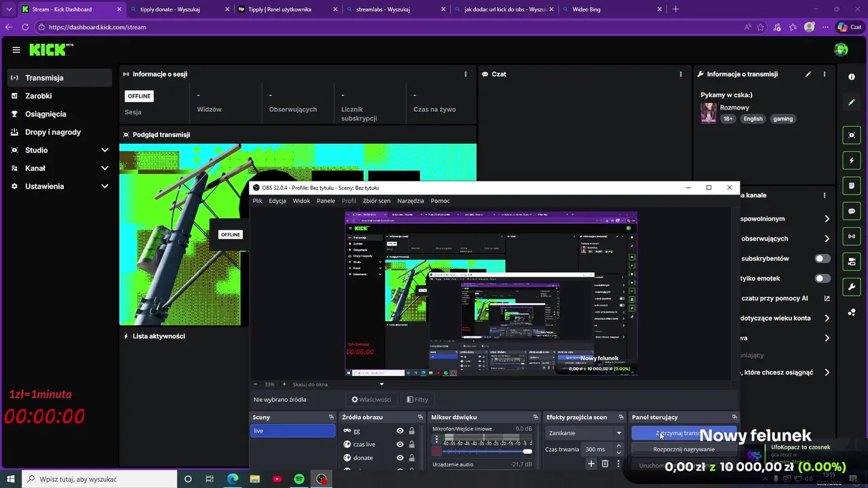Screen dimensions: 868x488
Task: Open Informacje o sesji options menu
Action: pos(465,74)
